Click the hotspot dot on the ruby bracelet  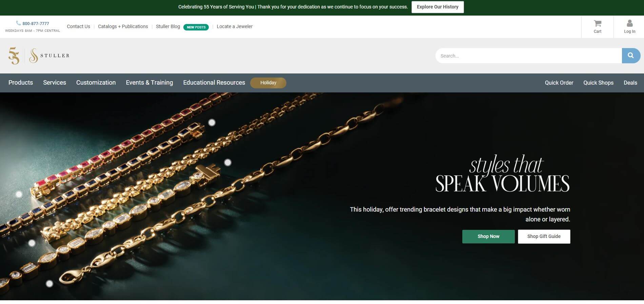19,194
